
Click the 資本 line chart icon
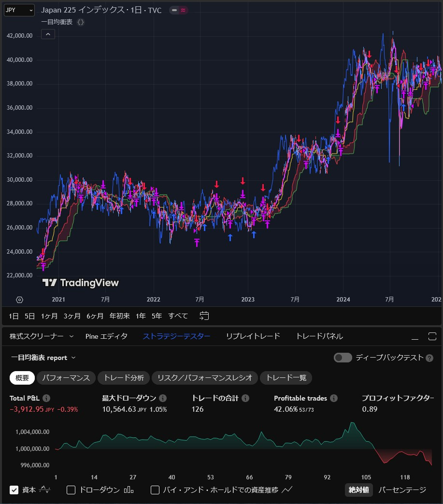pos(44,490)
